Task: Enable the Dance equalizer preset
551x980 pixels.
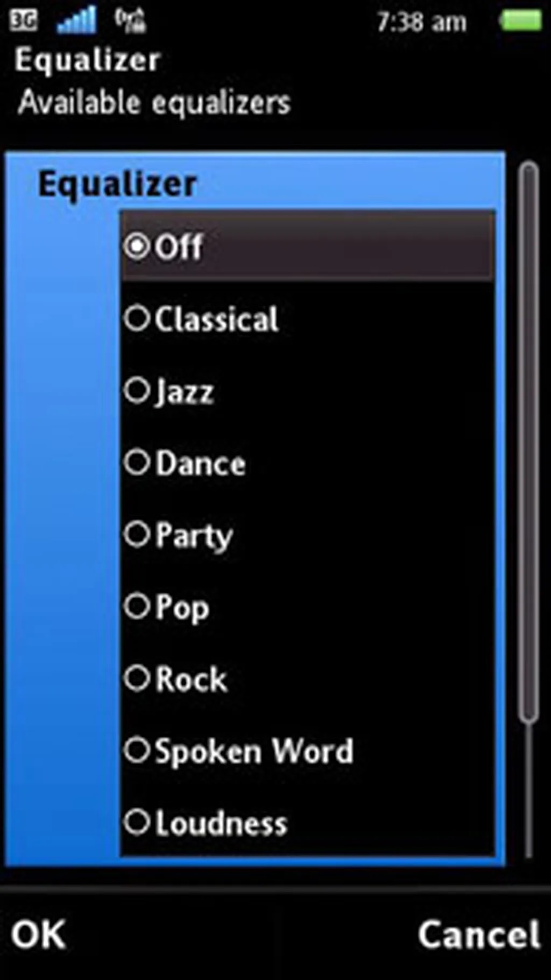Action: click(137, 462)
